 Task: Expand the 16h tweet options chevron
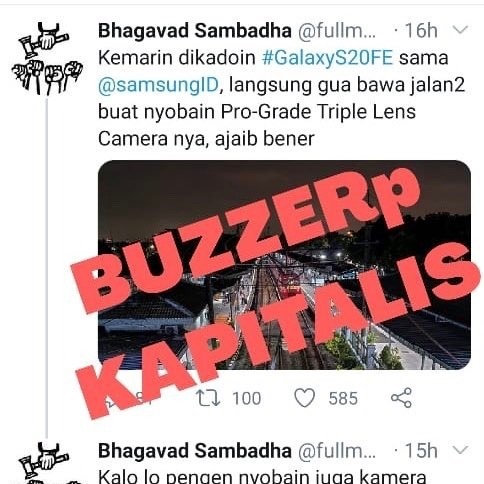click(460, 30)
